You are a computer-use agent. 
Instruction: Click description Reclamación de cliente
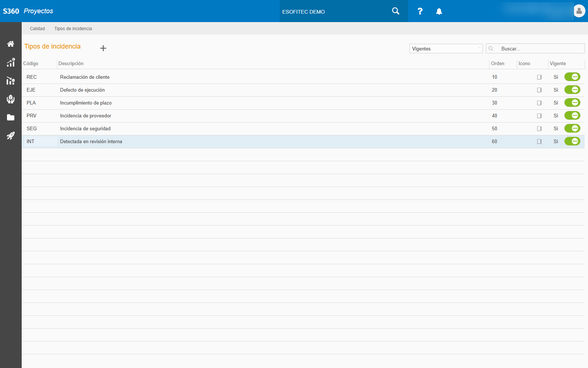(85, 77)
